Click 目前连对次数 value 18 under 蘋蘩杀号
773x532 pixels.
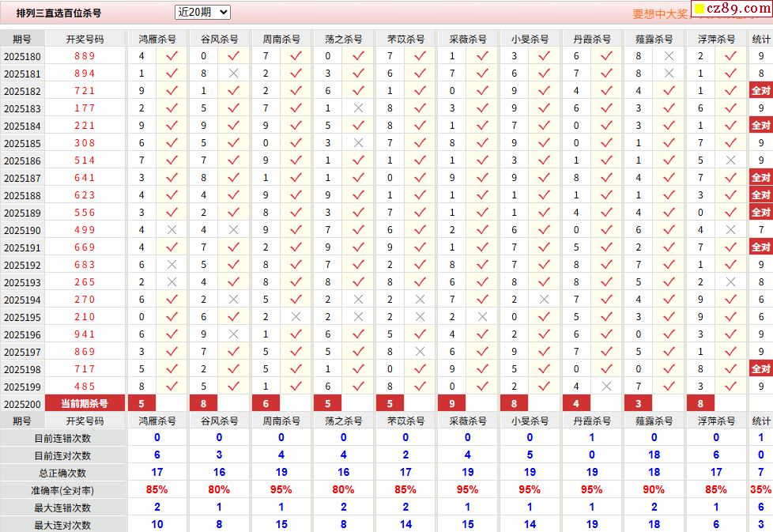click(x=654, y=455)
